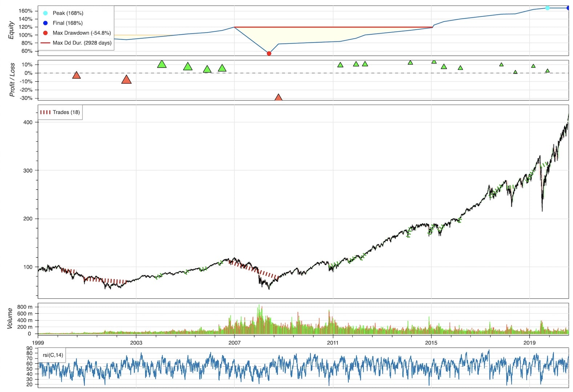Click the 'Equity' y-axis title
The height and width of the screenshot is (392, 573).
(11, 30)
